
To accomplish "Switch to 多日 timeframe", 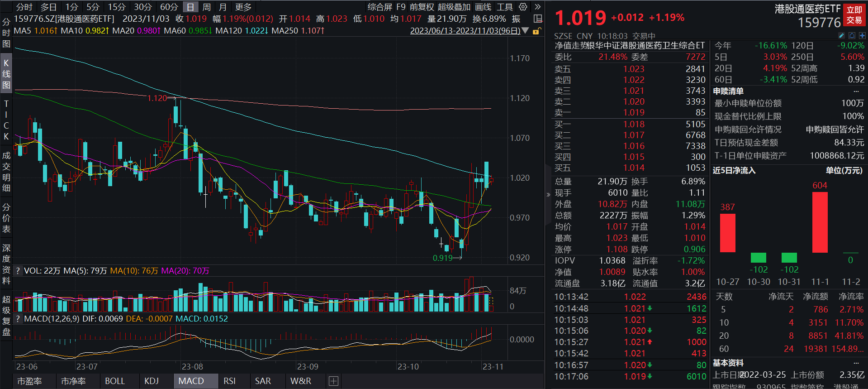I will pyautogui.click(x=49, y=7).
